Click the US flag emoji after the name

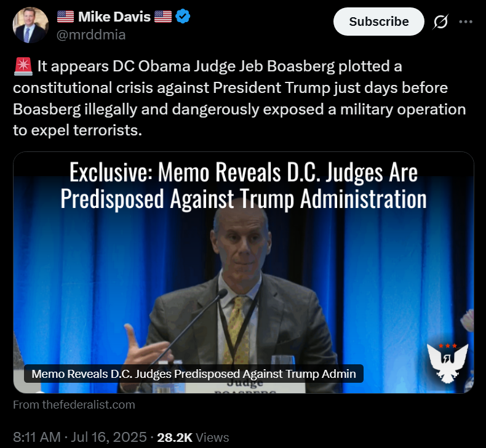(163, 17)
